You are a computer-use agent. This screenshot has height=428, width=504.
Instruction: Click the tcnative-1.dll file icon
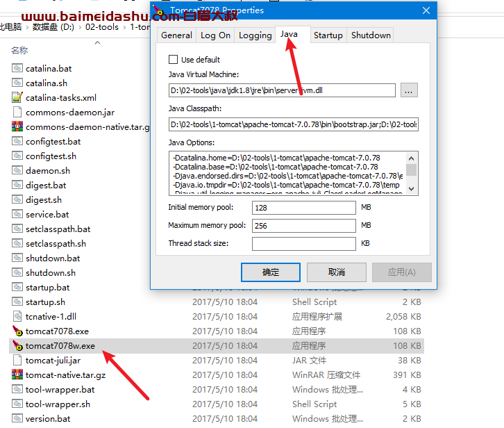(17, 316)
